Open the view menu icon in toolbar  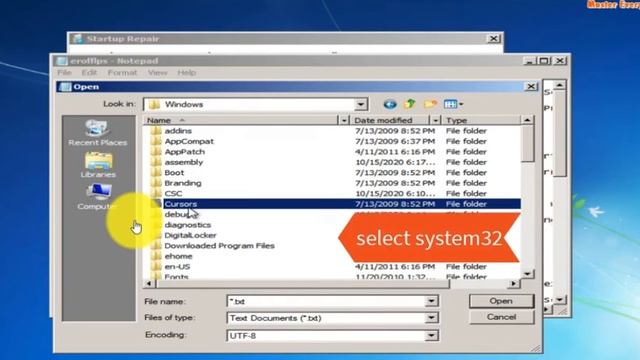(x=453, y=104)
